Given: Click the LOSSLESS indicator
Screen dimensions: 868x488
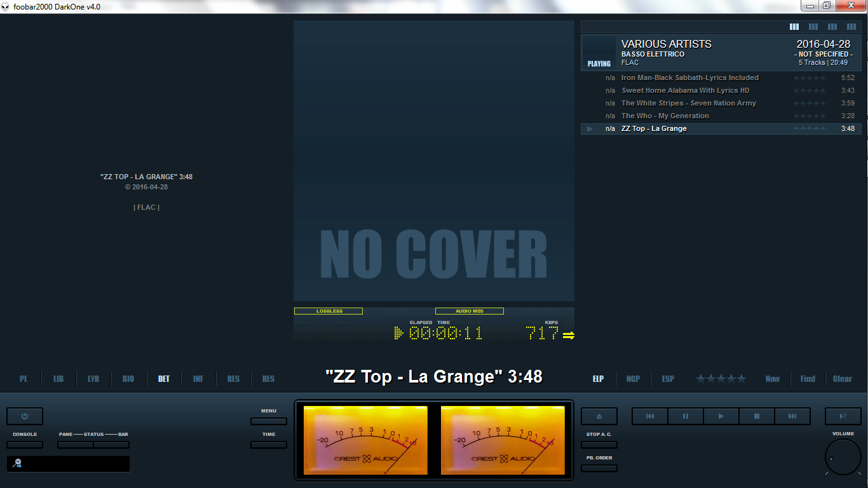Looking at the screenshot, I should (329, 311).
